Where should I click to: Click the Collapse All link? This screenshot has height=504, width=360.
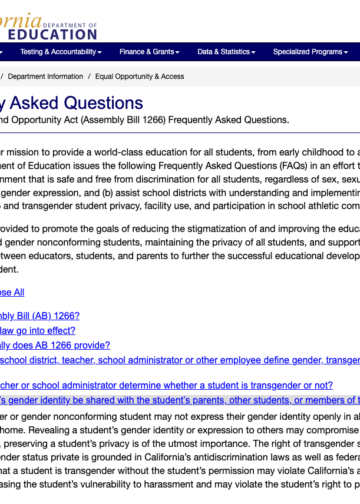click(12, 293)
